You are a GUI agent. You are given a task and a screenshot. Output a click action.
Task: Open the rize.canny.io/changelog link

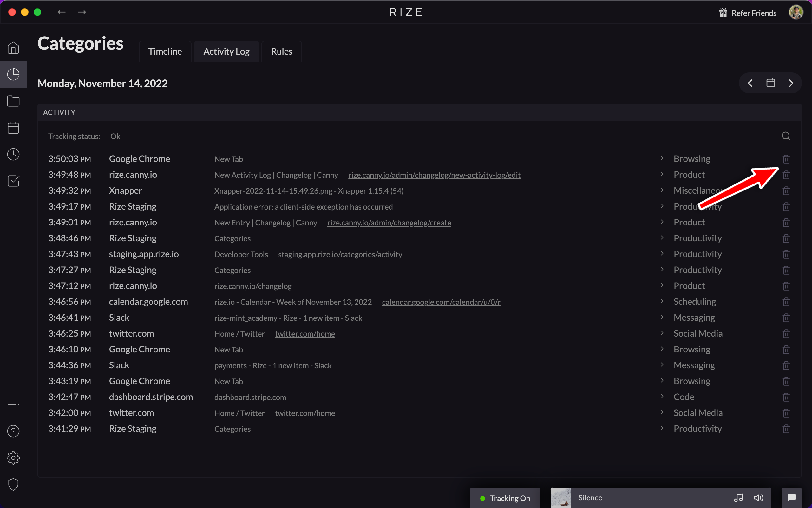253,286
